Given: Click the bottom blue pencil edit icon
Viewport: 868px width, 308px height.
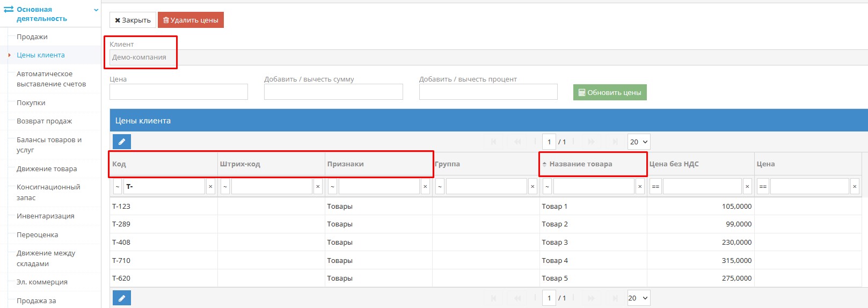Looking at the screenshot, I should pos(122,298).
